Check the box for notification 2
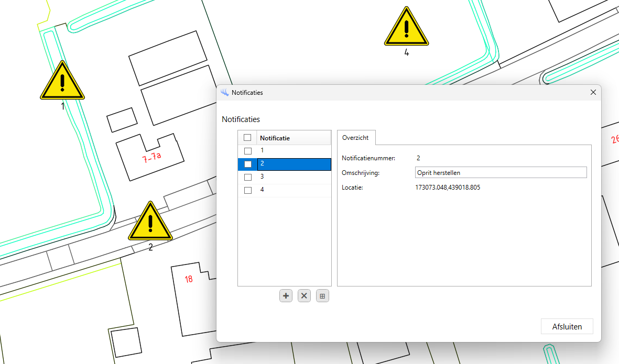The width and height of the screenshot is (619, 364). (x=248, y=164)
